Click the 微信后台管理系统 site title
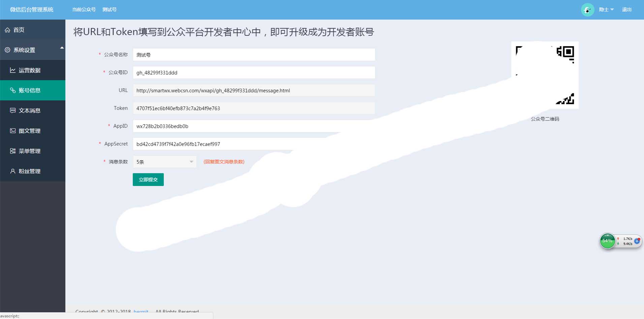The width and height of the screenshot is (644, 319). click(x=32, y=10)
